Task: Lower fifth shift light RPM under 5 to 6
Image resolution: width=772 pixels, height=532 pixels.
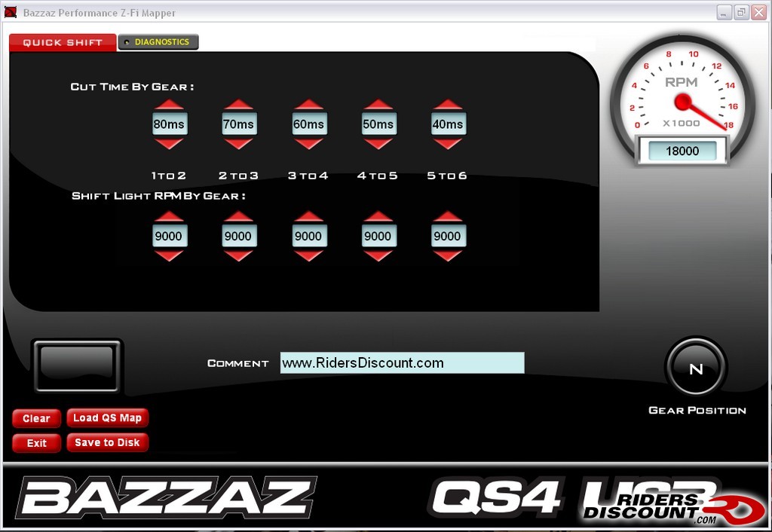Action: click(x=448, y=256)
